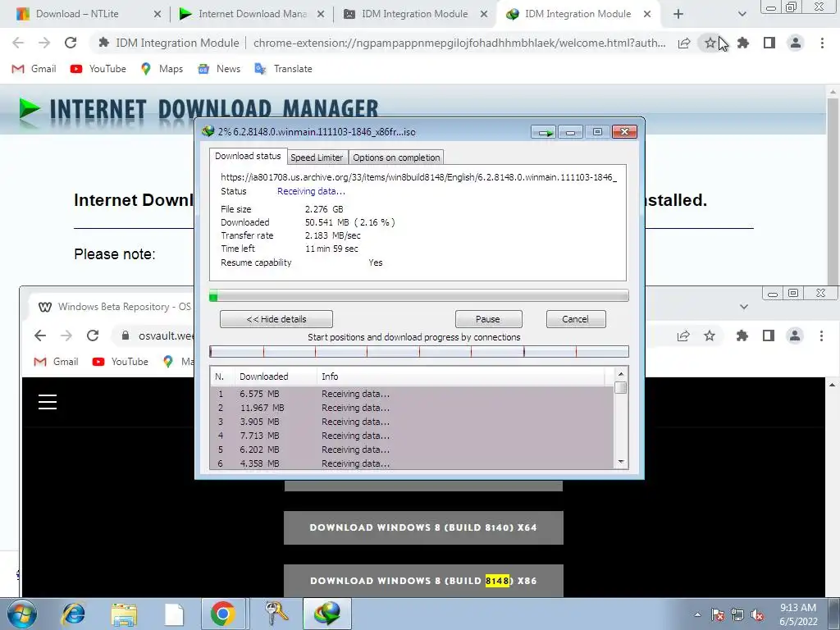
Task: Open Extensions icon in rear Chrome window
Action: coord(742,336)
